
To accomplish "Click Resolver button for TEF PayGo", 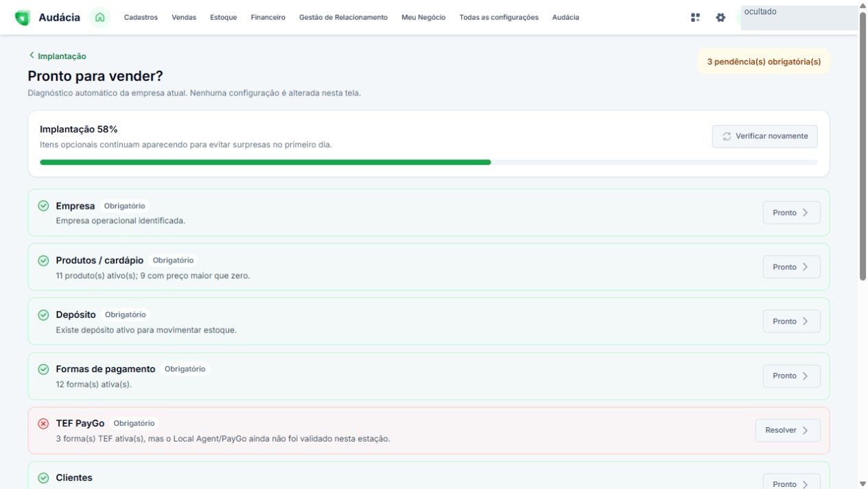I will pyautogui.click(x=788, y=430).
